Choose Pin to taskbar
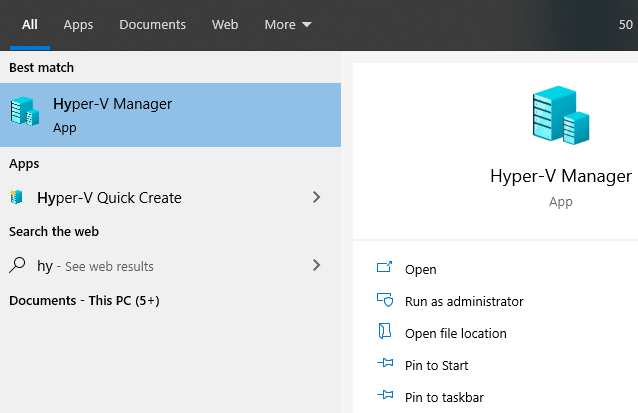Screen dimensions: 638x413 coord(444,398)
